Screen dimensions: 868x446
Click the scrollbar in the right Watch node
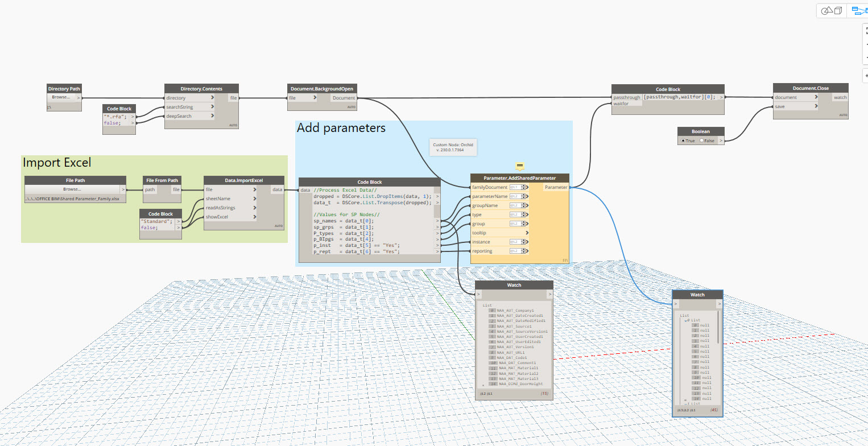point(718,327)
